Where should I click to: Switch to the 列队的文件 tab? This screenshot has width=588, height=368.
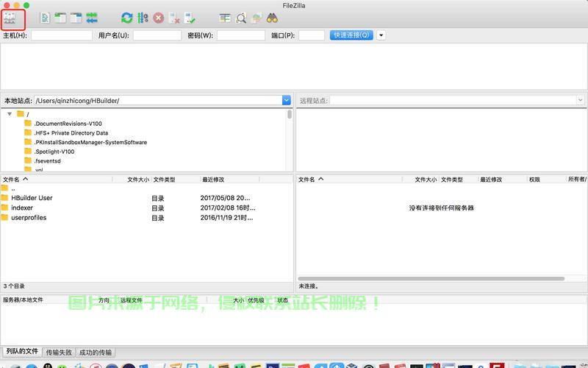(x=22, y=352)
